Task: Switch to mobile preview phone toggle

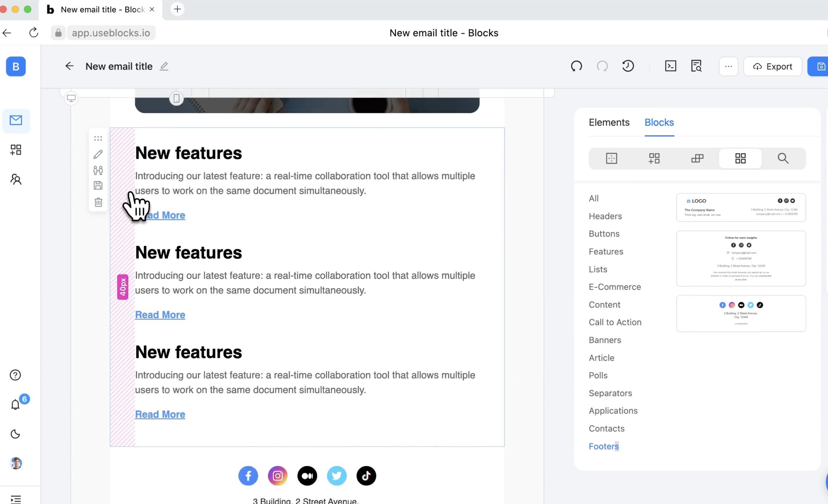Action: pyautogui.click(x=176, y=98)
